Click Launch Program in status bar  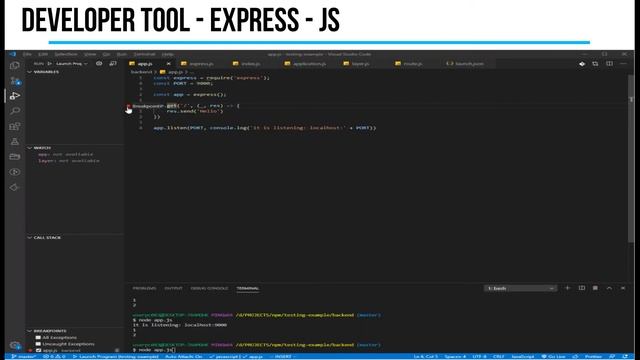(x=116, y=356)
